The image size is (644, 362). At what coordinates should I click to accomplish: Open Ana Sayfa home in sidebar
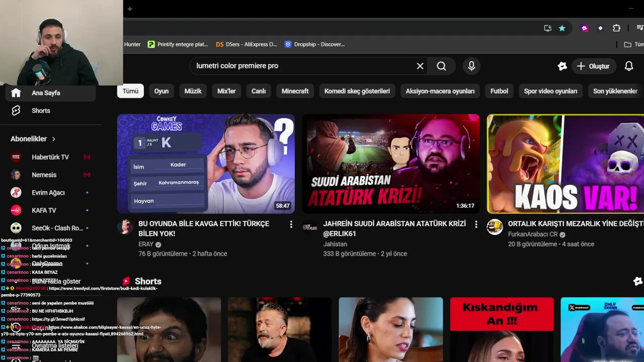click(x=50, y=93)
